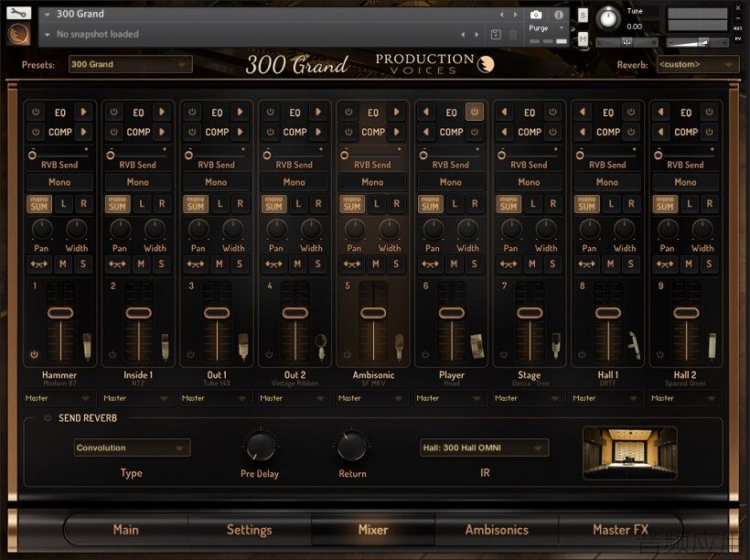The height and width of the screenshot is (560, 750).
Task: Click the Hall 1 channel volume fader
Action: [608, 313]
